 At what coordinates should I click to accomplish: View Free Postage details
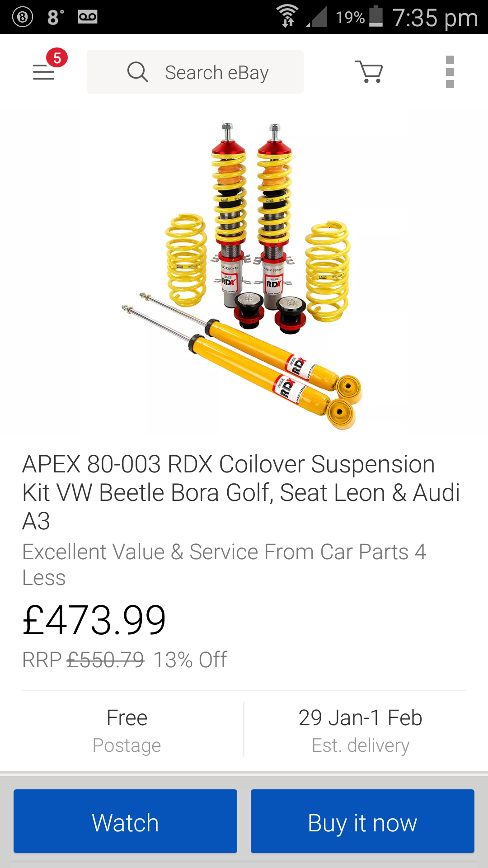[127, 730]
